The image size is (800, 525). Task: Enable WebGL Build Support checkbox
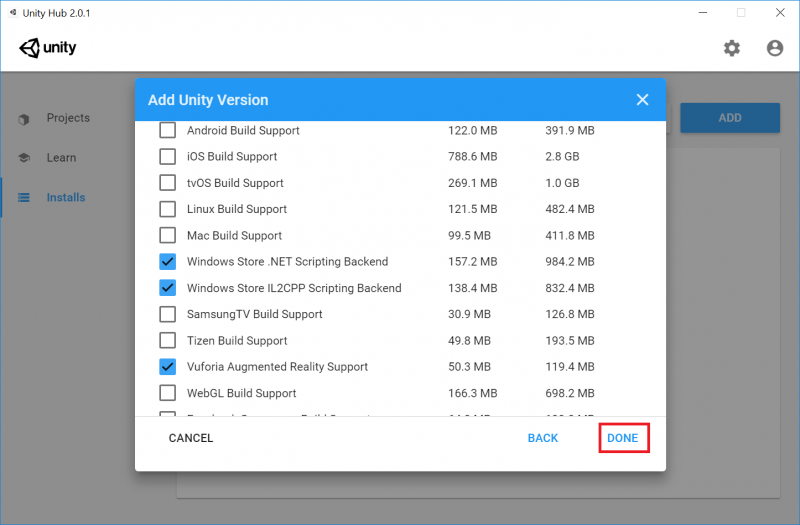(167, 393)
